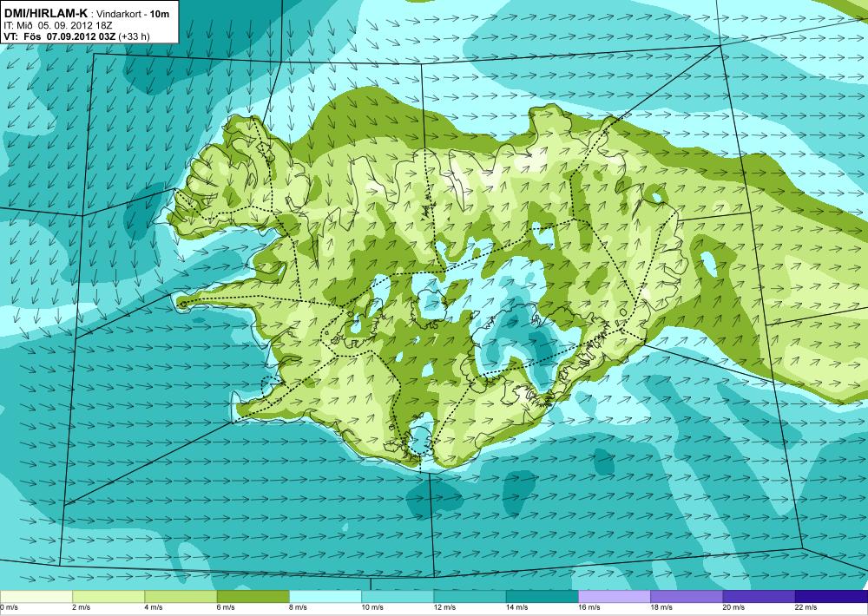This screenshot has height=616, width=868.
Task: Click the light green 2–4 m/s legend swatch
Action: (x=108, y=596)
